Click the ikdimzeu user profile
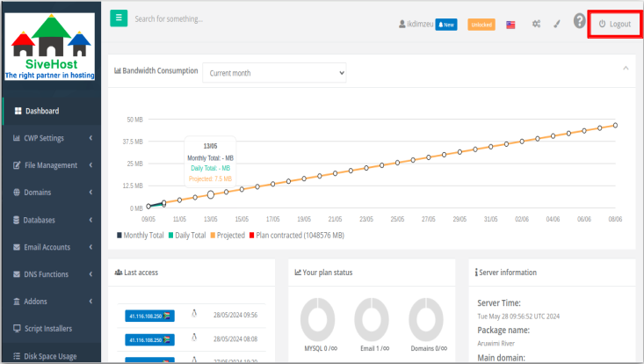 click(415, 25)
